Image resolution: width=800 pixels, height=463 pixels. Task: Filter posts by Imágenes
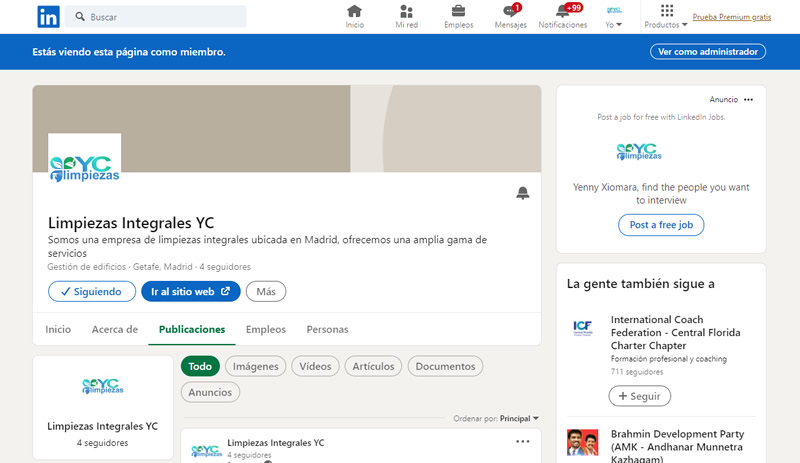pos(256,366)
